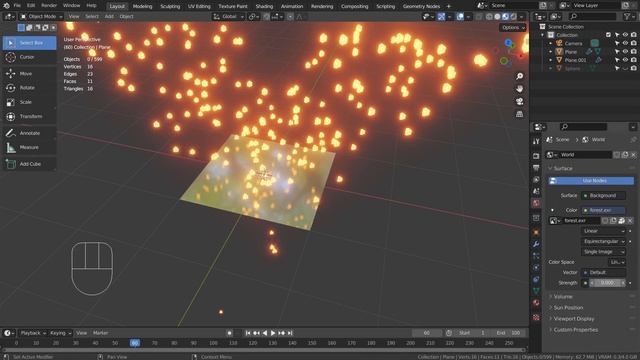Toggle Plane selectability arrow icon
This screenshot has height=360, width=640.
617,52
